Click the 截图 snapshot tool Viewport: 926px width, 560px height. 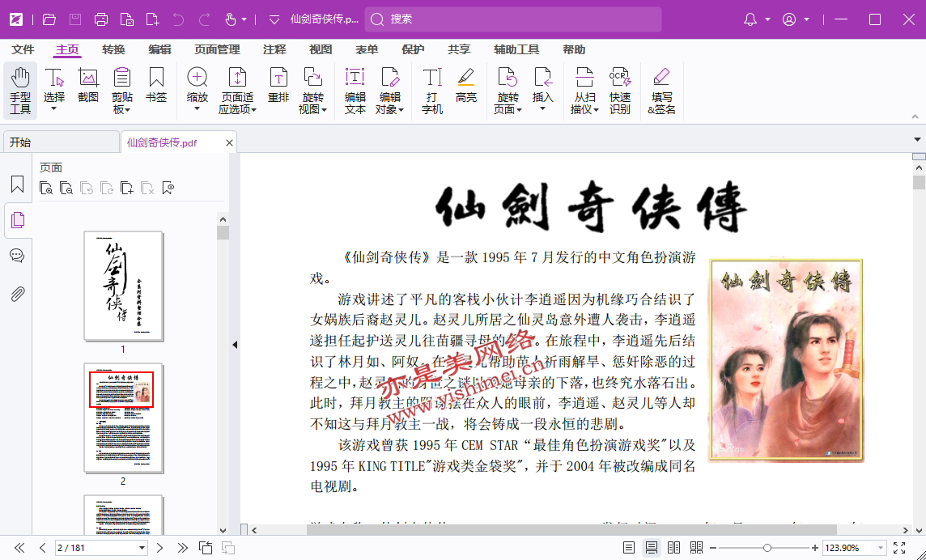pos(88,84)
